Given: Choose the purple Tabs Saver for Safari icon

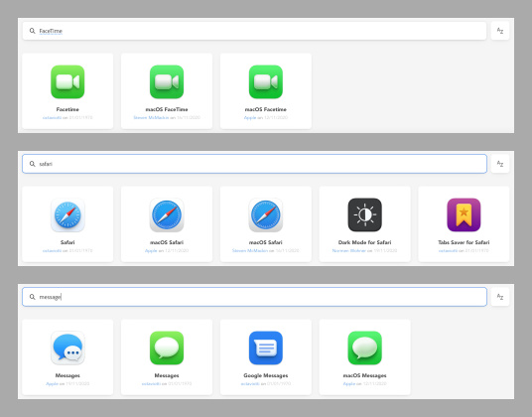Looking at the screenshot, I should click(464, 214).
